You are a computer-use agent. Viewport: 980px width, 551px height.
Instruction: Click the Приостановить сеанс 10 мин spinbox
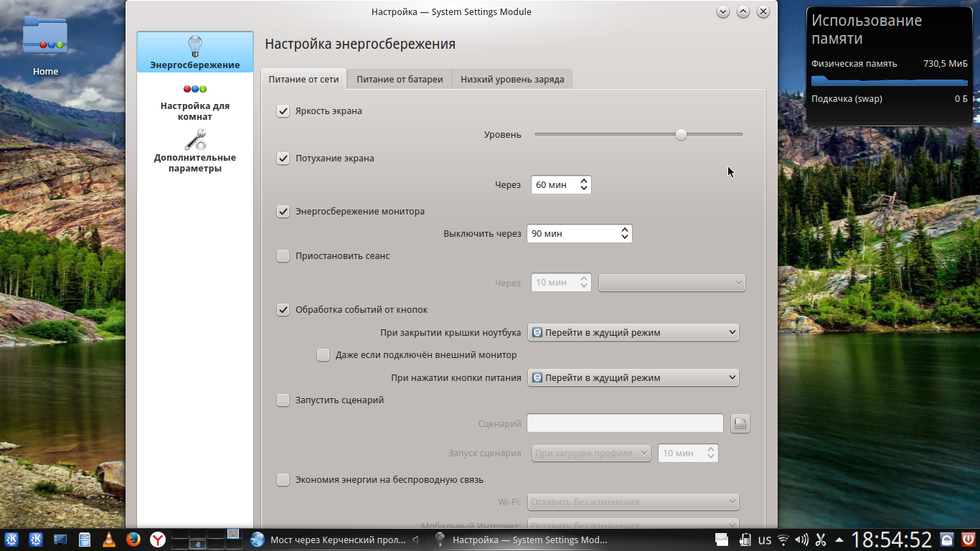[561, 283]
